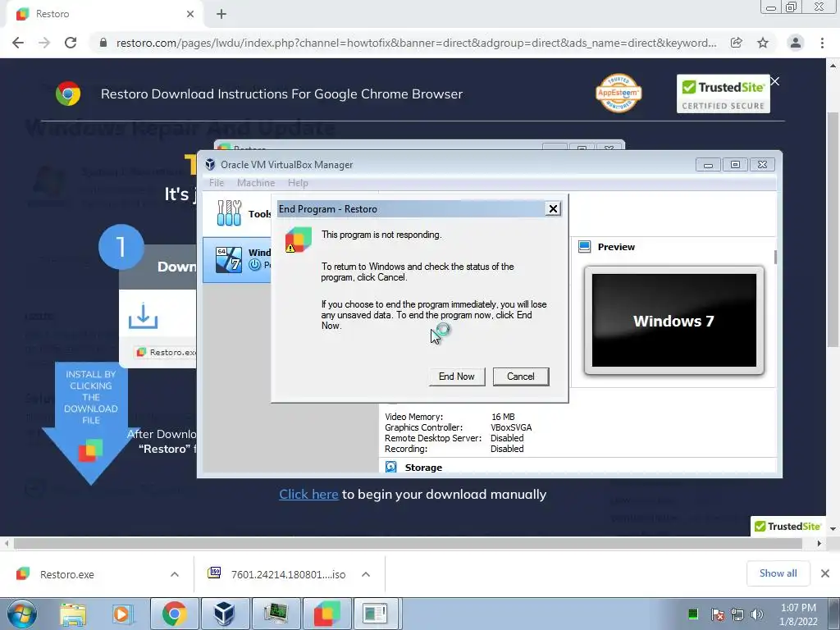Click the share page icon in address bar
Viewport: 840px width, 630px height.
[x=737, y=43]
